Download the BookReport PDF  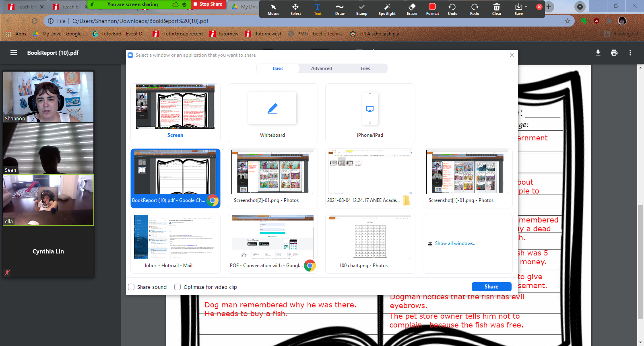[x=598, y=53]
